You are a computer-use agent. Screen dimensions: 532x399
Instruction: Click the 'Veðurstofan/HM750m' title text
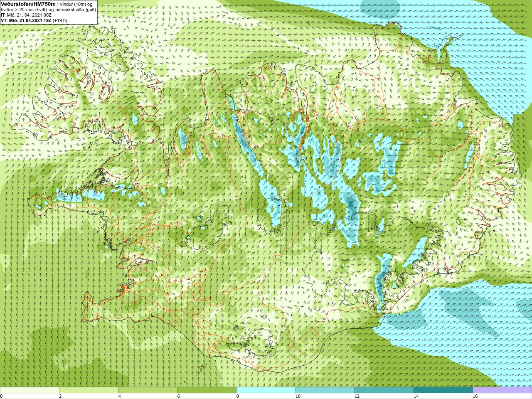(28, 4)
